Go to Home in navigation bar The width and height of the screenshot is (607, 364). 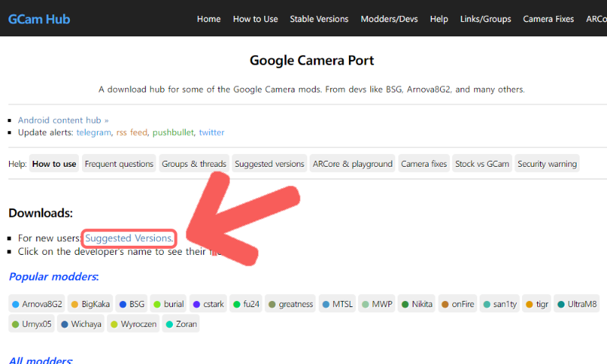click(x=209, y=19)
